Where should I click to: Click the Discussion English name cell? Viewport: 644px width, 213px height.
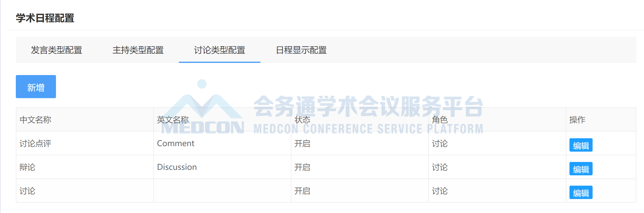point(222,167)
